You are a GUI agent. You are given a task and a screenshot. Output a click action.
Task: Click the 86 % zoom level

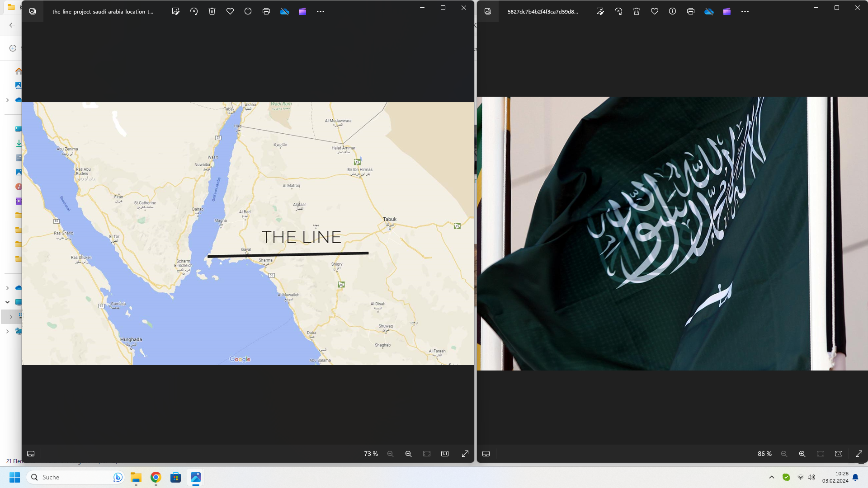tap(764, 454)
